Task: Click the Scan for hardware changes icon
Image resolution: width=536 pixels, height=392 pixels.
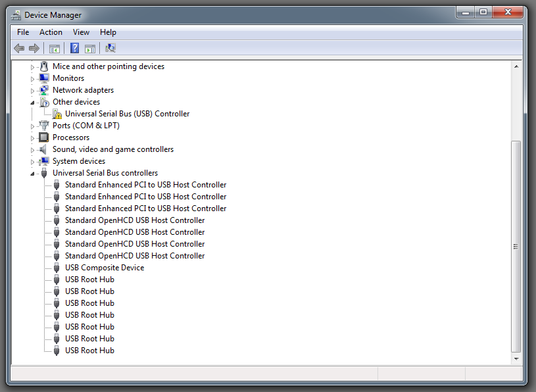Action: (x=110, y=48)
